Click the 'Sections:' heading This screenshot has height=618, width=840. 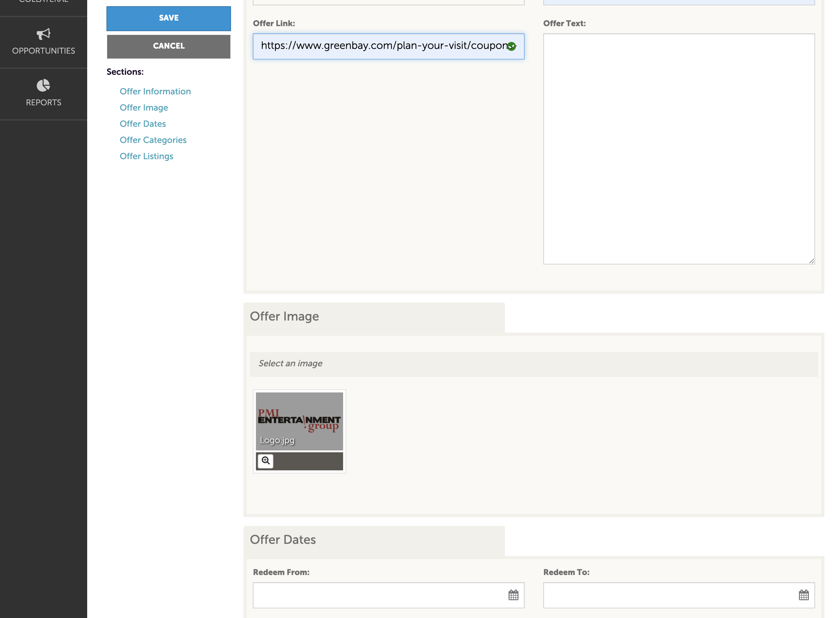pos(125,72)
